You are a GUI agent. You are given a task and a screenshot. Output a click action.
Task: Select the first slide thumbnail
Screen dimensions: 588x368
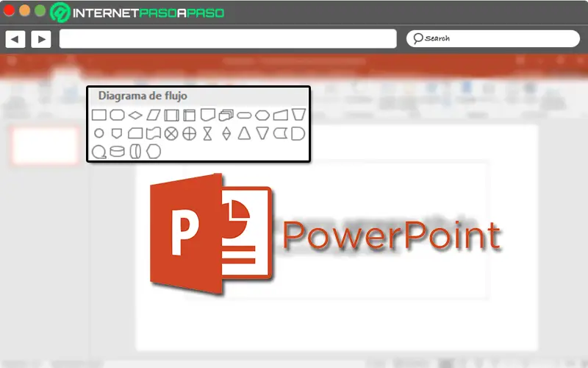pos(45,146)
